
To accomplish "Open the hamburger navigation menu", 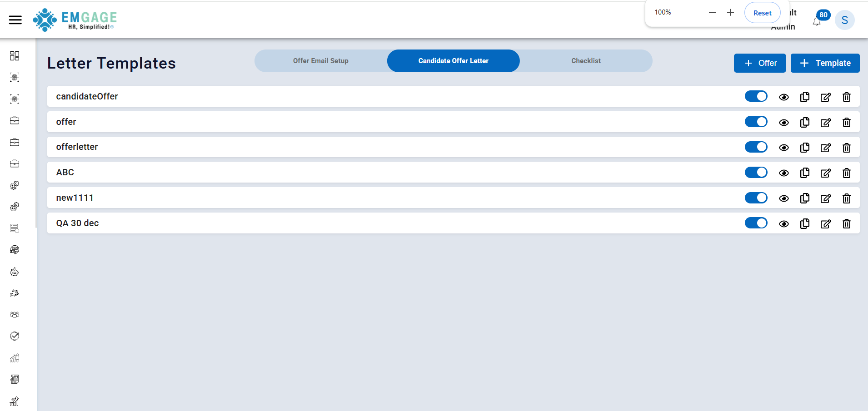I will [x=15, y=20].
